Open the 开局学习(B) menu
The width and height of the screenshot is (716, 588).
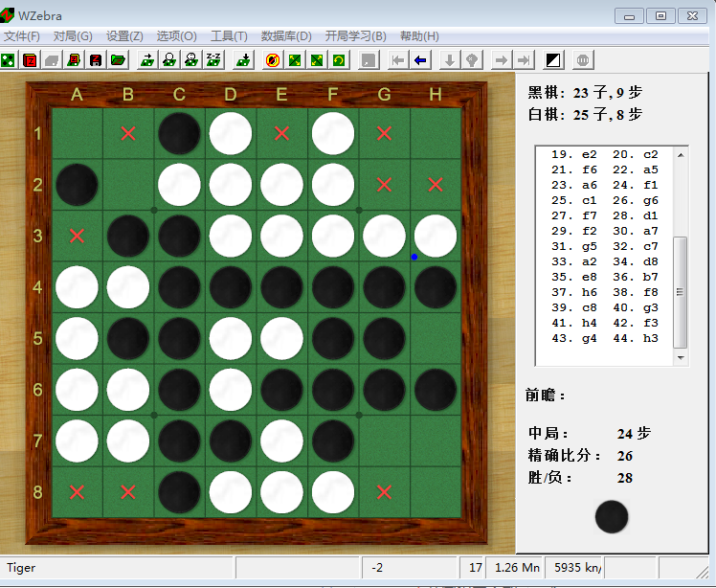tap(356, 36)
